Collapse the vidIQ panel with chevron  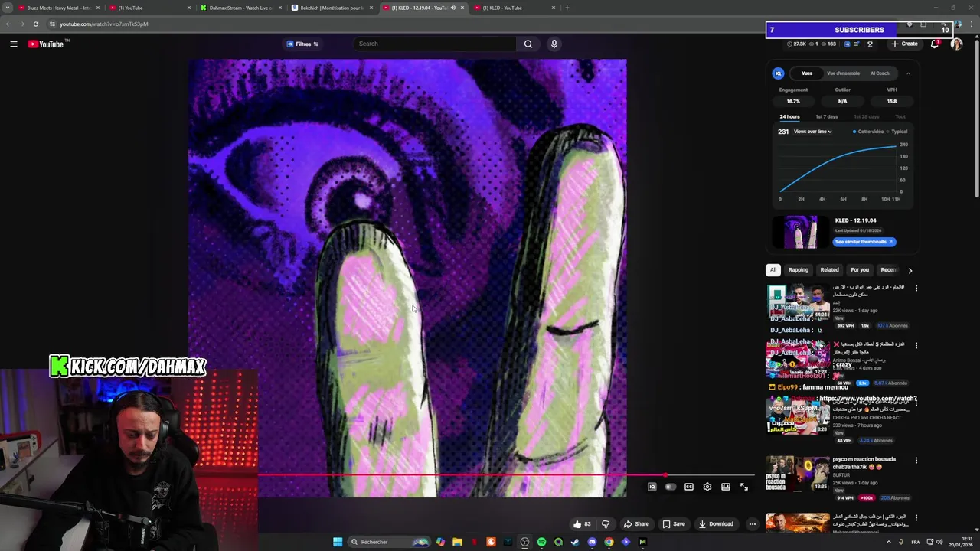(908, 73)
